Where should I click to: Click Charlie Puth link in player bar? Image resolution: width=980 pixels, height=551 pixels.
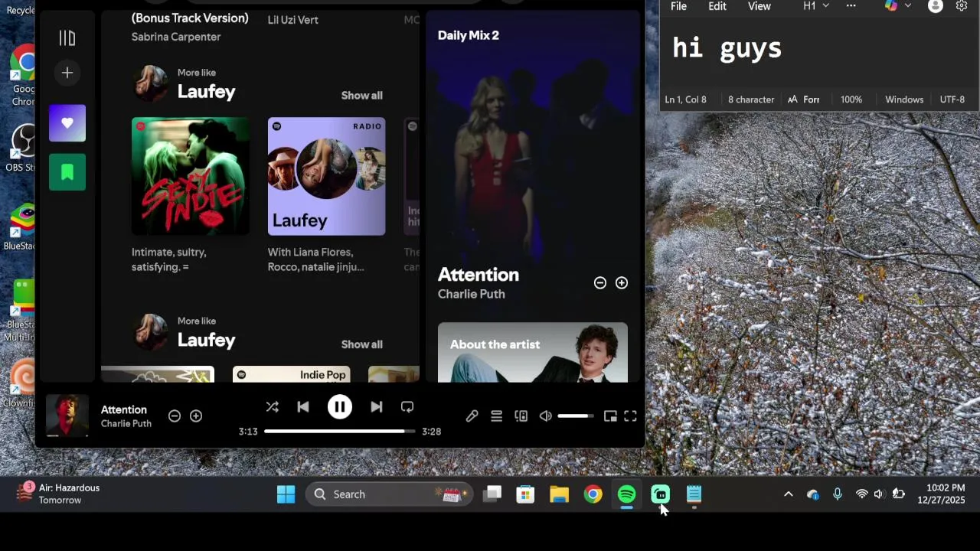coord(126,424)
